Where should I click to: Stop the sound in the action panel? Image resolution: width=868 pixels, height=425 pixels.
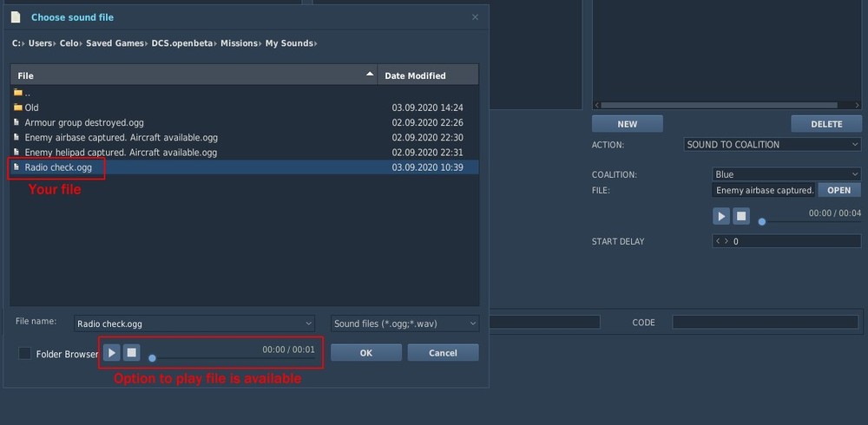(741, 216)
